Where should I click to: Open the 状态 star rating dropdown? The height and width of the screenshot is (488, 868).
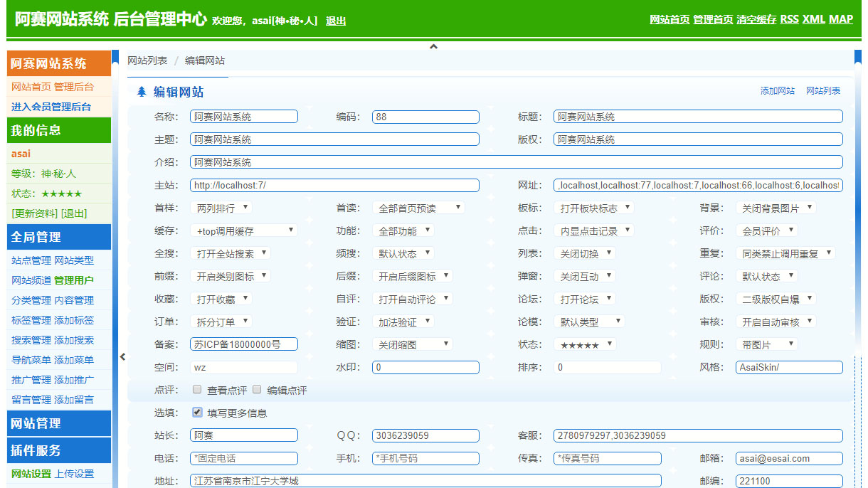pos(584,344)
